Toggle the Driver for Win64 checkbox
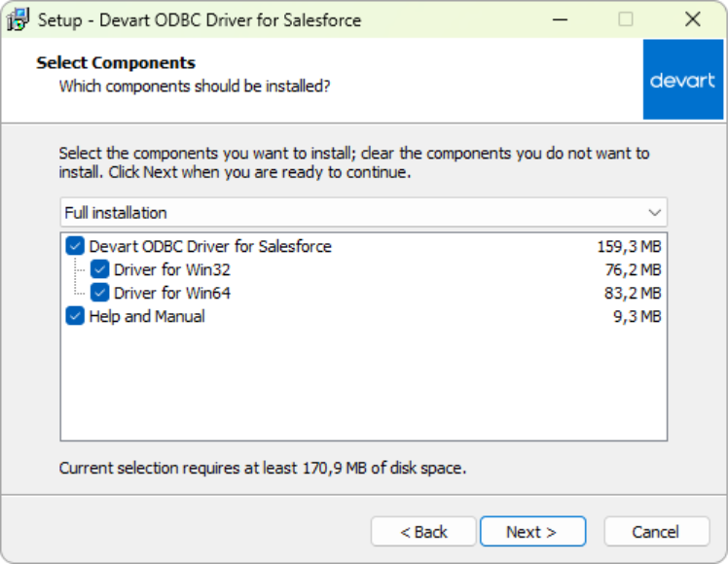The width and height of the screenshot is (728, 564). tap(99, 293)
